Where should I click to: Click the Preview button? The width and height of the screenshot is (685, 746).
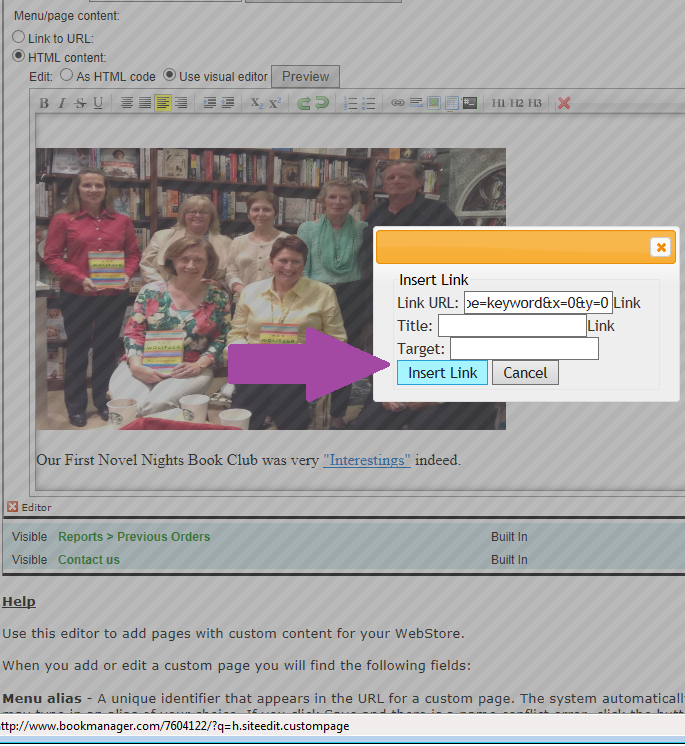coord(305,76)
